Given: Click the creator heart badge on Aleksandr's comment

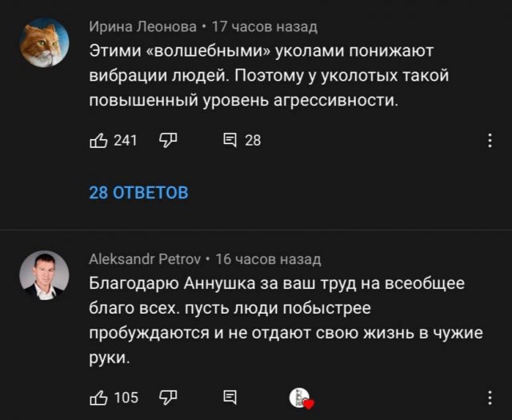Looking at the screenshot, I should pos(301,398).
